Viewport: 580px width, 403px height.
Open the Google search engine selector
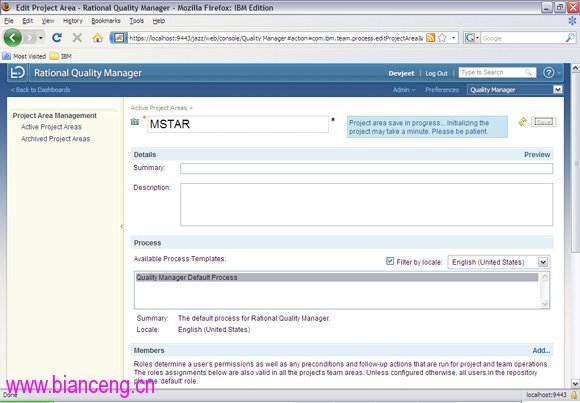tap(472, 38)
